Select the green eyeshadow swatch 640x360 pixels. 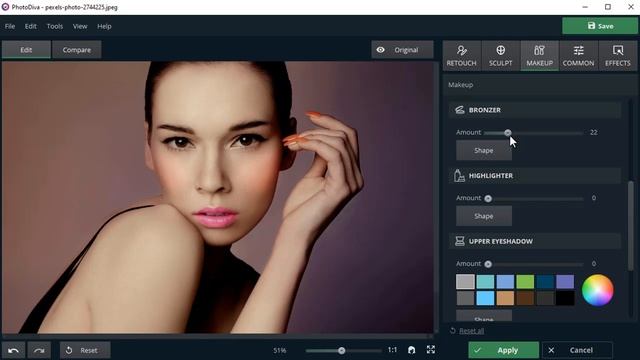pos(525,282)
